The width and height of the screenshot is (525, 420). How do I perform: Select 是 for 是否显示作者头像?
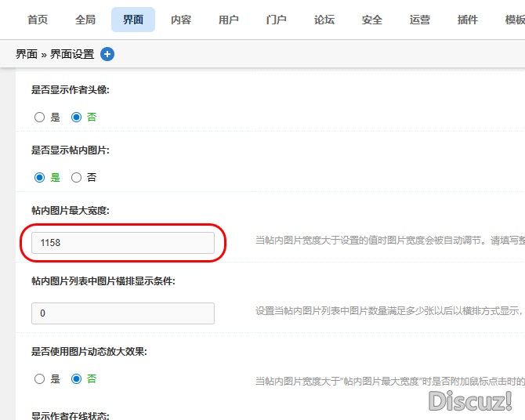(40, 118)
